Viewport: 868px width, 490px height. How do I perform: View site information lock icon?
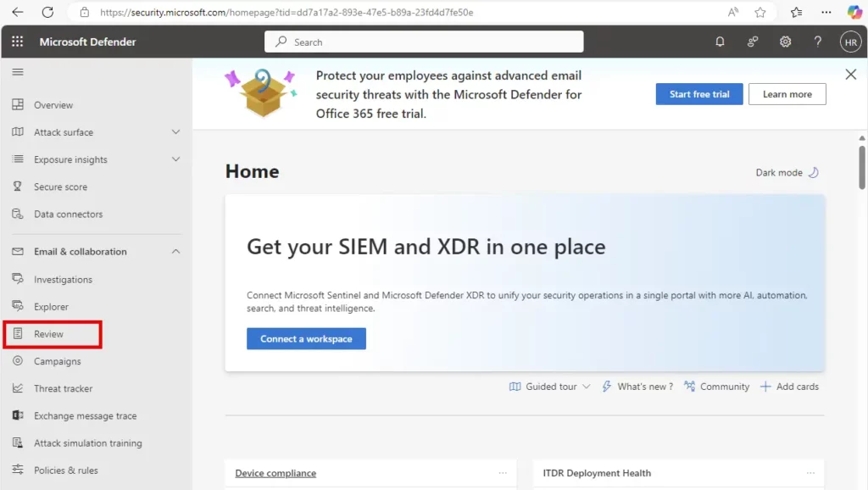[85, 12]
